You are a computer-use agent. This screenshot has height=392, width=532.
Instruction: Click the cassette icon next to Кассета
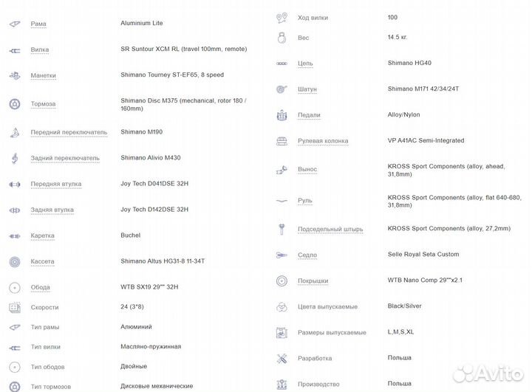(14, 261)
